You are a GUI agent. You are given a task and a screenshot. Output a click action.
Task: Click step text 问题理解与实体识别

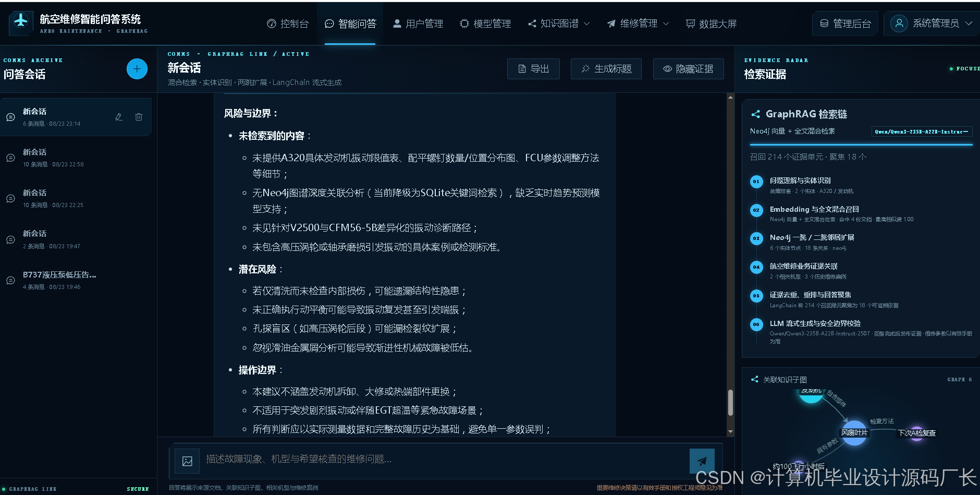pyautogui.click(x=800, y=180)
